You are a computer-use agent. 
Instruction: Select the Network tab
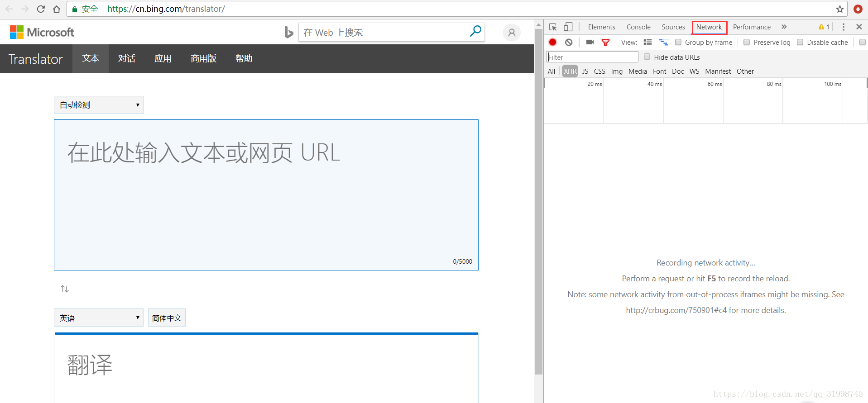click(x=709, y=27)
